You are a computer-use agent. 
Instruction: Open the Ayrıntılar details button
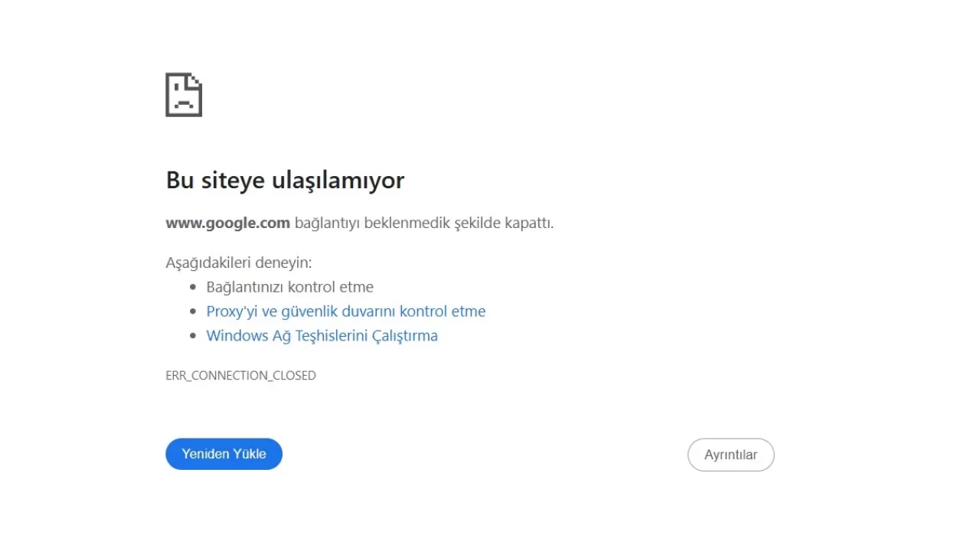click(x=730, y=455)
